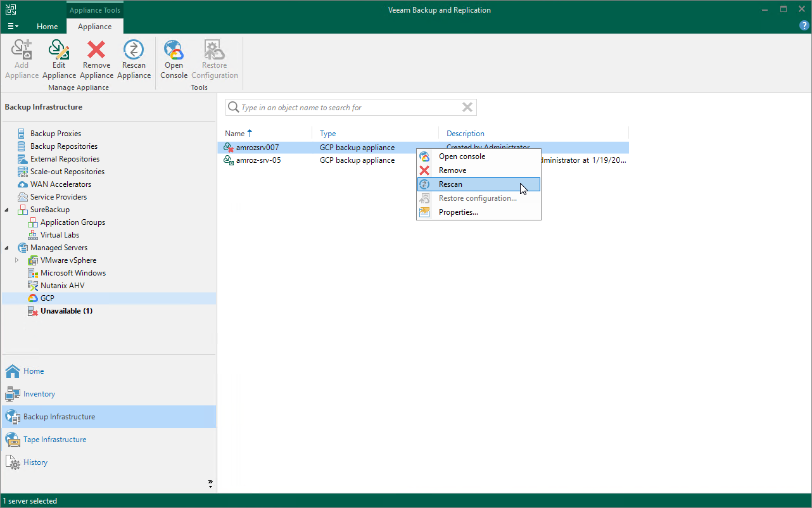Screen dimensions: 812x508
Task: Click the Managed Servers tree icon
Action: click(23, 248)
